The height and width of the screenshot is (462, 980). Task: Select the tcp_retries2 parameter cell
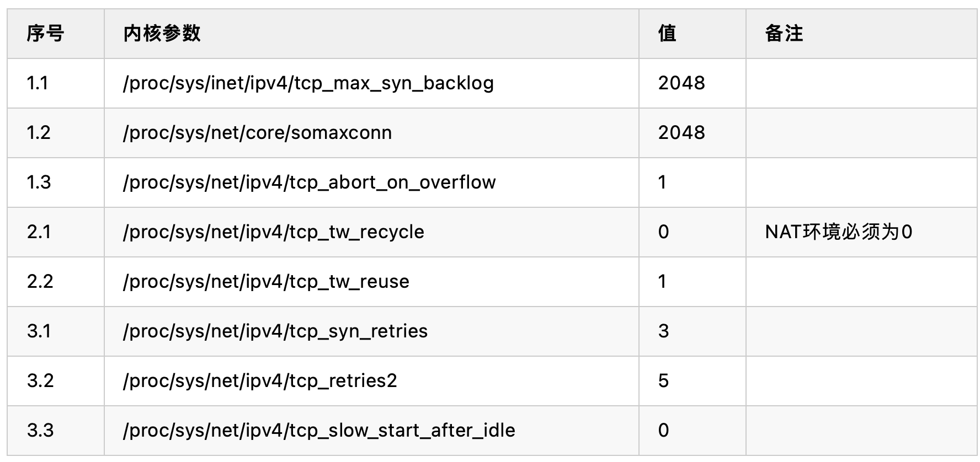pyautogui.click(x=371, y=381)
